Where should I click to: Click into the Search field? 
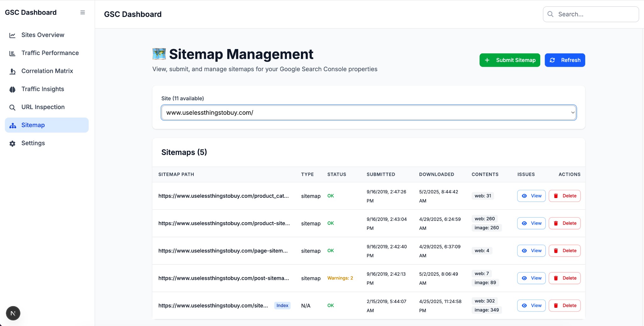(591, 14)
